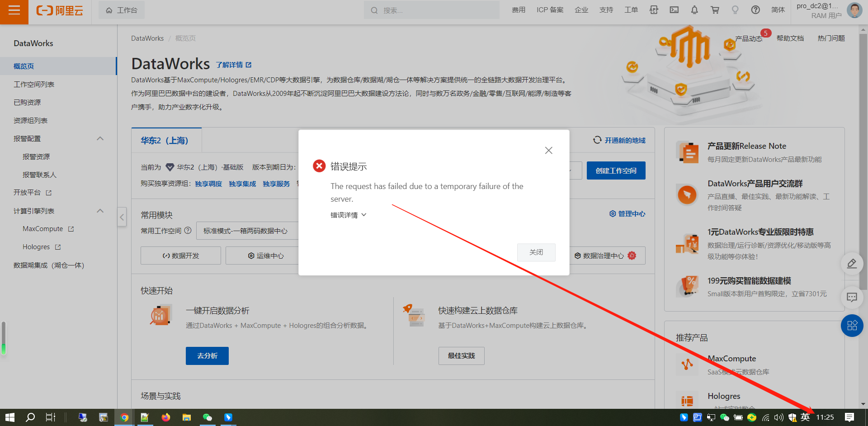
Task: Collapse the 报警配置 sidebar group
Action: pos(100,138)
